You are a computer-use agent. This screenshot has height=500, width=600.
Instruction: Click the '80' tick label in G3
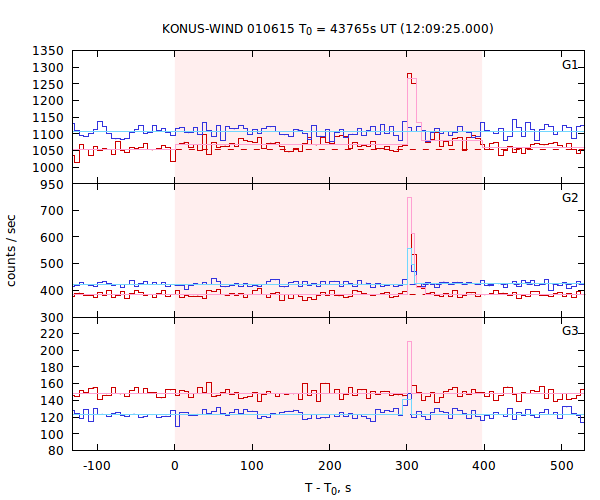tap(56, 451)
